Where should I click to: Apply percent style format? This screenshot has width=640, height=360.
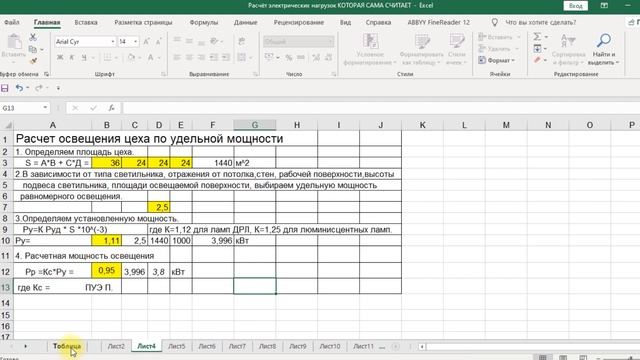click(289, 58)
